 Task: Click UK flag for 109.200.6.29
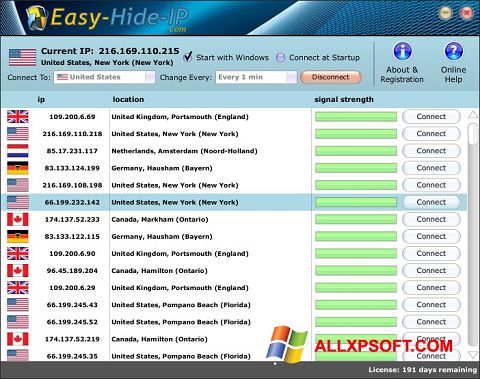(x=18, y=288)
